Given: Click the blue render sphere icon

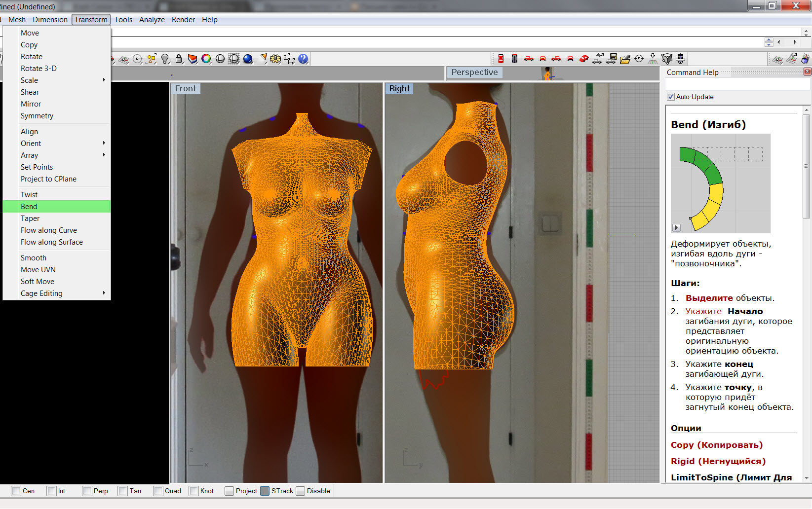Looking at the screenshot, I should tap(248, 59).
